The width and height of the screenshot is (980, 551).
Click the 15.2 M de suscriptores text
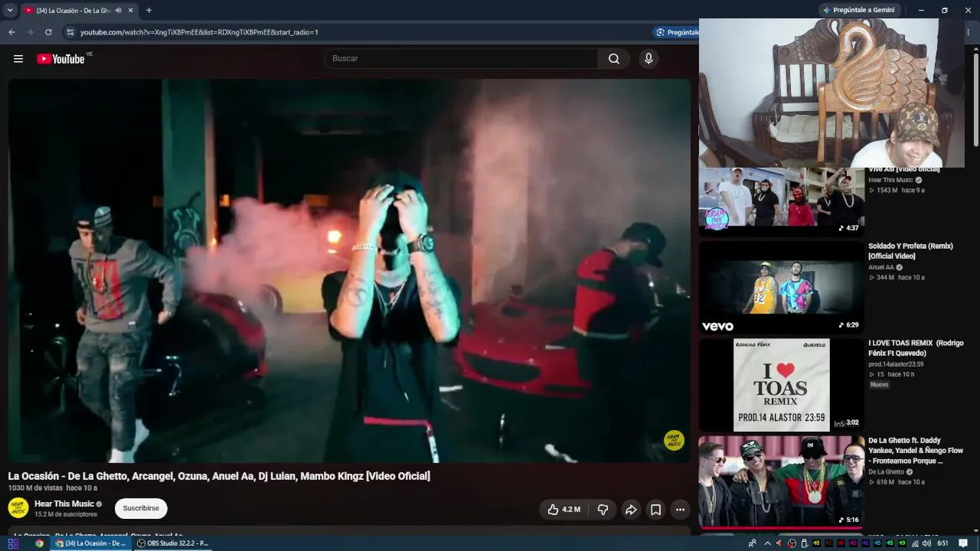pos(66,514)
